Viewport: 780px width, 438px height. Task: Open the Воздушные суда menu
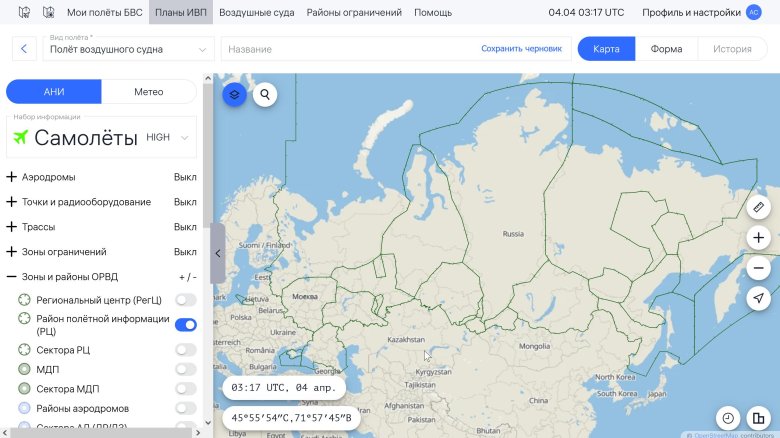point(255,13)
